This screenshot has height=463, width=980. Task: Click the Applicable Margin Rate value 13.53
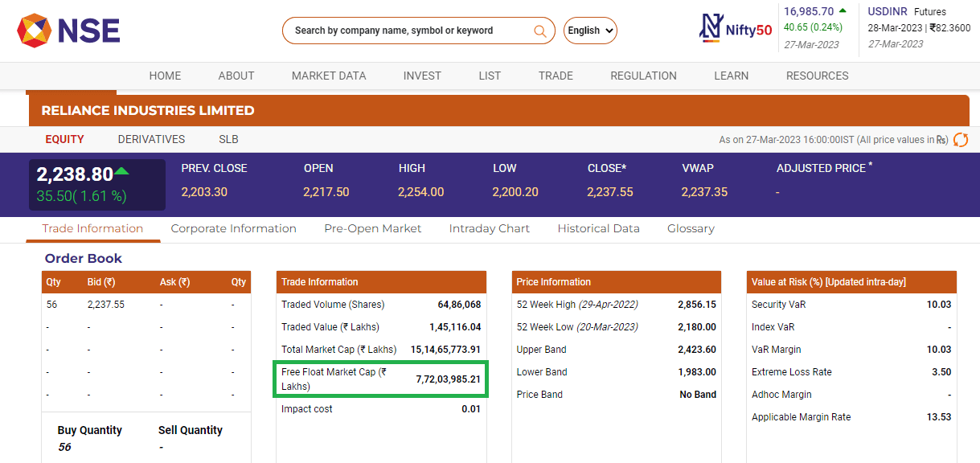coord(939,417)
